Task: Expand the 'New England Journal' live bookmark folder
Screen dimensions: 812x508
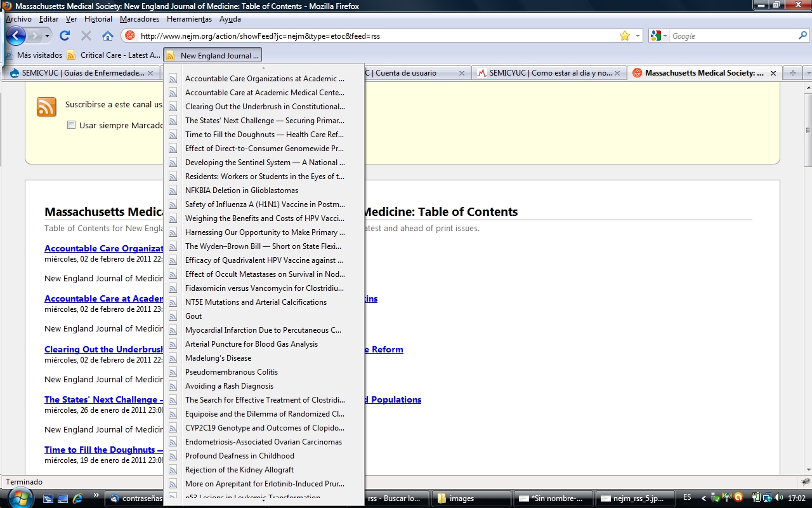Action: [213, 55]
